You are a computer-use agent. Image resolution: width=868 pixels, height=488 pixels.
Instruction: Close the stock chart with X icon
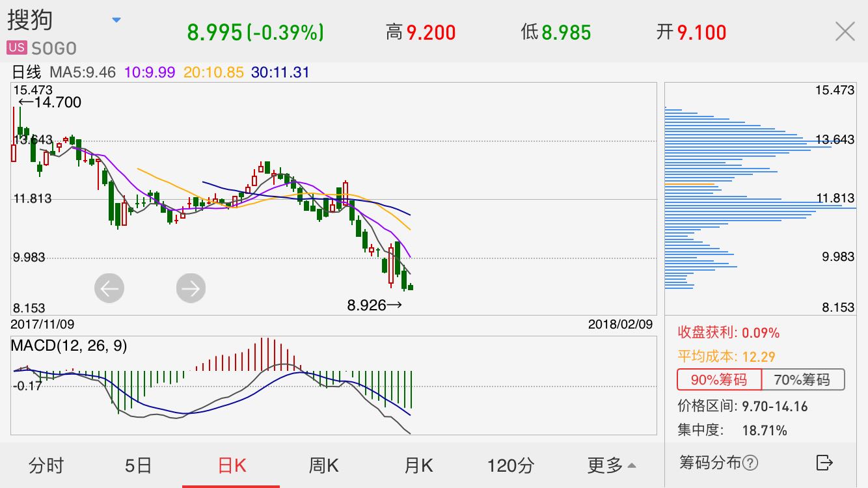point(845,31)
